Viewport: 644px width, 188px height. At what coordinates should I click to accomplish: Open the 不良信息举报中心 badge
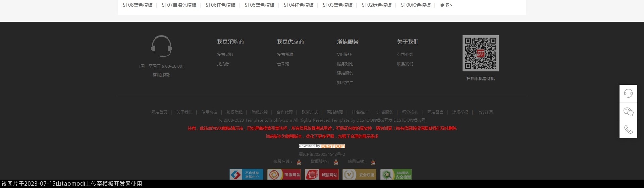point(246,175)
